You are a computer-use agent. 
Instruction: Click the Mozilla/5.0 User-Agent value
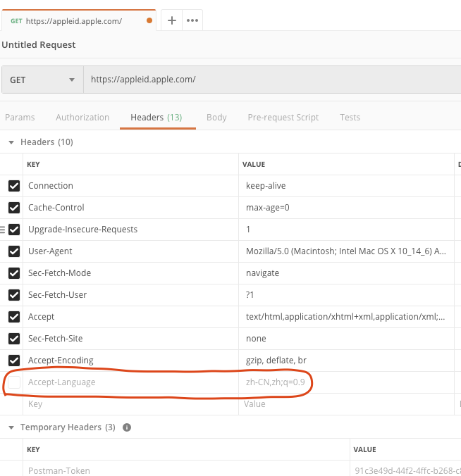click(346, 251)
